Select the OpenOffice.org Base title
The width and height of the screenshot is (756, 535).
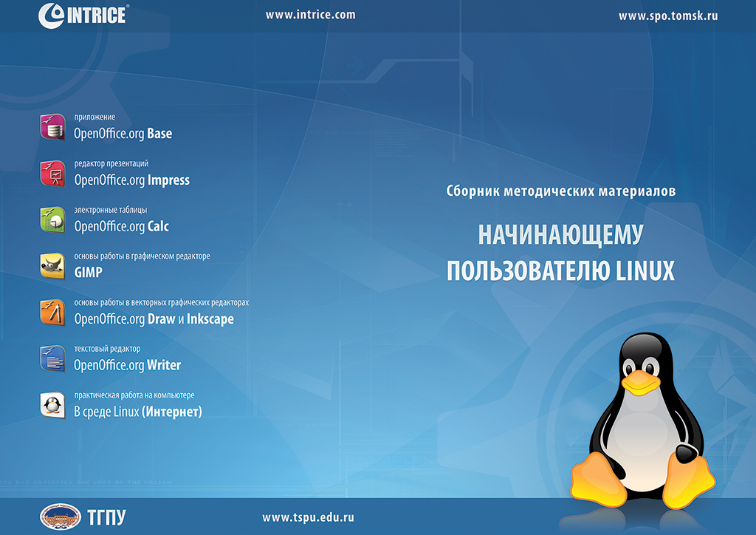pyautogui.click(x=123, y=134)
